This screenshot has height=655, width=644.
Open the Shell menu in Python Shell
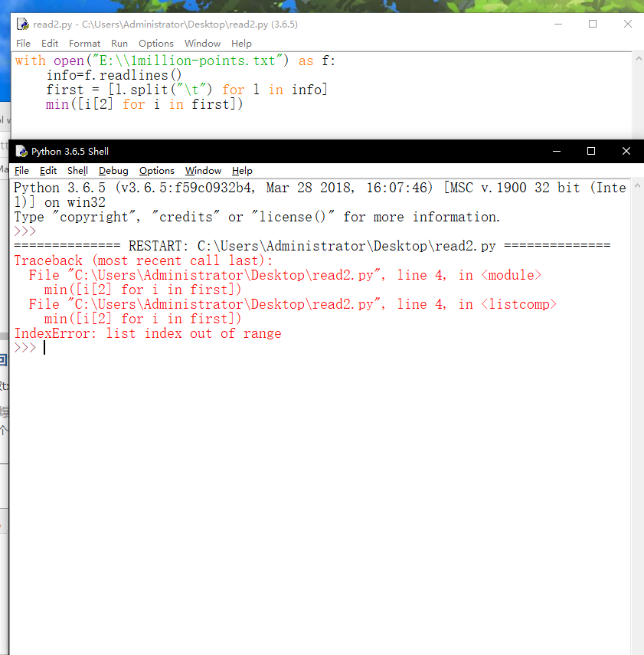coord(77,170)
